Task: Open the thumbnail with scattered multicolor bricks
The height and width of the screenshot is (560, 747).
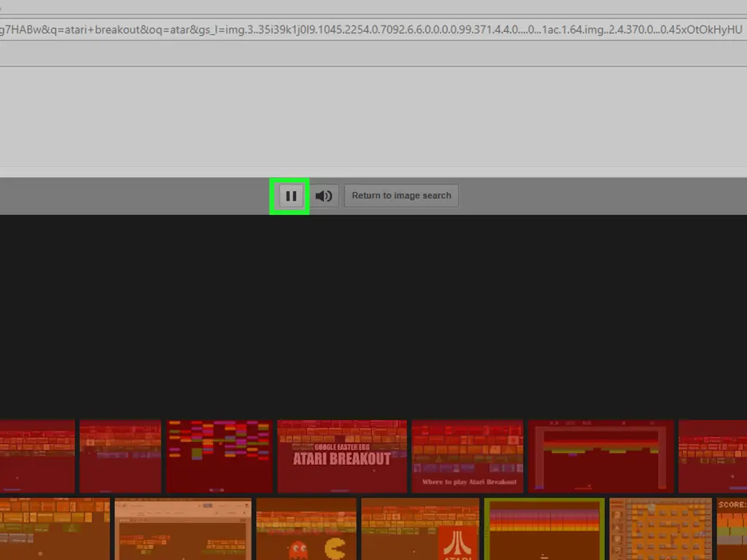Action: coord(219,456)
